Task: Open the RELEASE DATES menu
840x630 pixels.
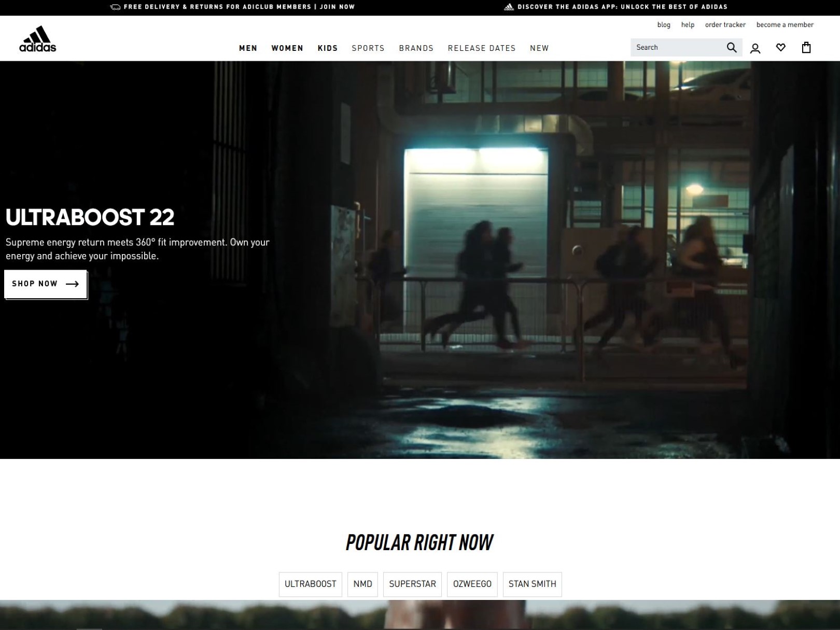Action: click(x=482, y=48)
